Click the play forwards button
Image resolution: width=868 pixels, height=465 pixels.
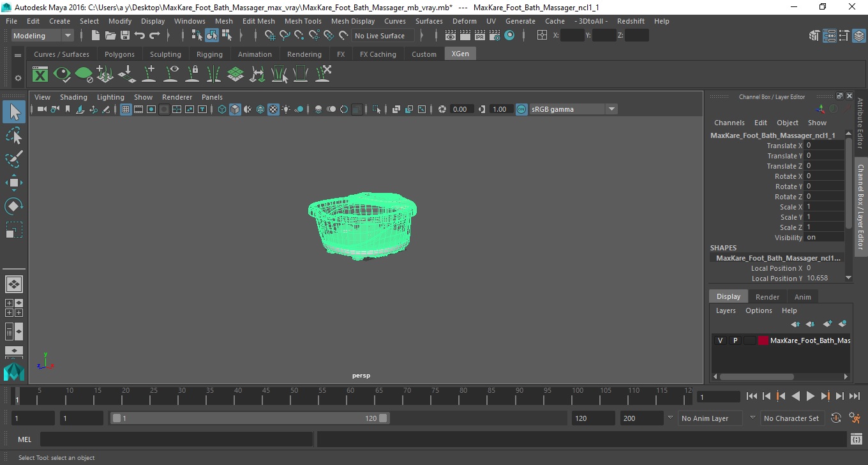(810, 396)
